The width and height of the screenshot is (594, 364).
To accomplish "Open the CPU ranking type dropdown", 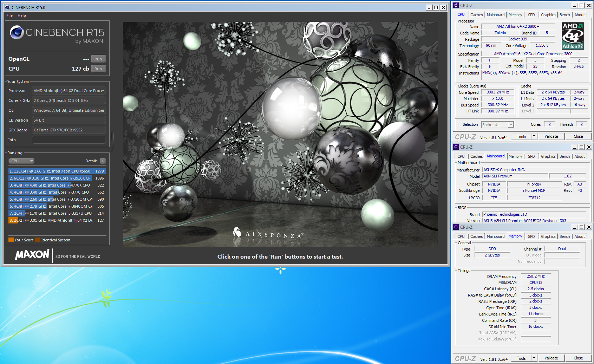I will [x=21, y=161].
